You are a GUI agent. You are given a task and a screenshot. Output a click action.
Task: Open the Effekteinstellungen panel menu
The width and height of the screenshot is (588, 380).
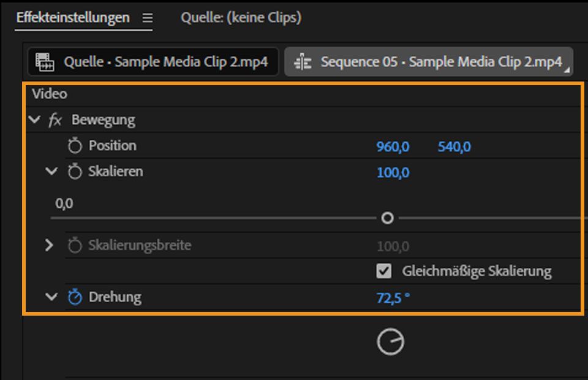148,18
